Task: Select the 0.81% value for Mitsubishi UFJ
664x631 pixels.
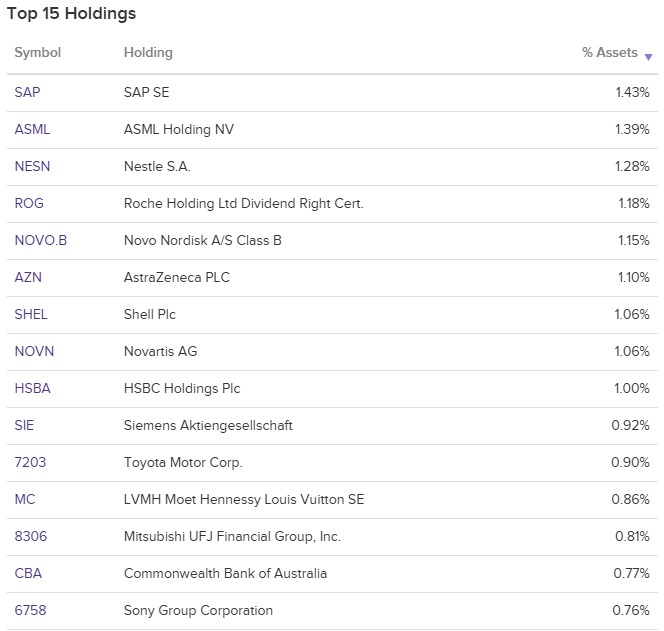Action: (x=632, y=537)
